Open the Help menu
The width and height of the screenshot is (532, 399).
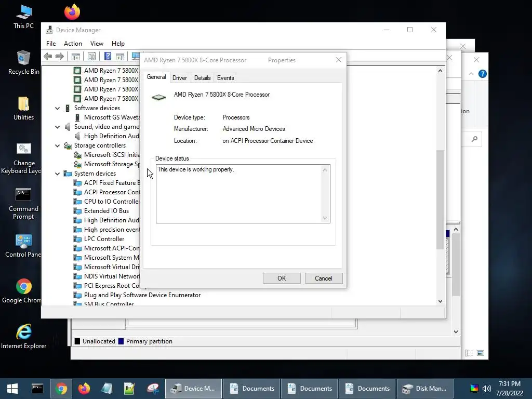coord(118,44)
